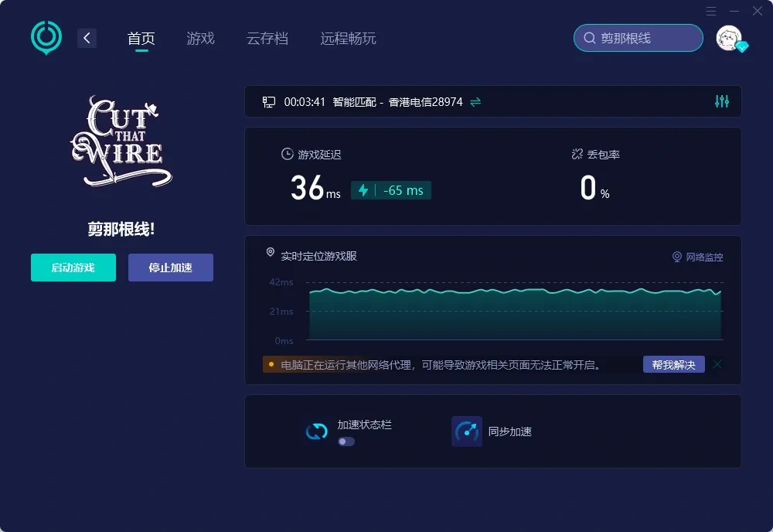
Task: Open node settings sliders icon
Action: point(722,101)
